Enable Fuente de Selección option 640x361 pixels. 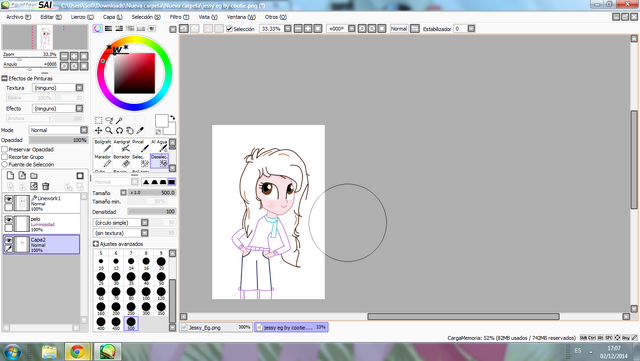click(x=5, y=164)
